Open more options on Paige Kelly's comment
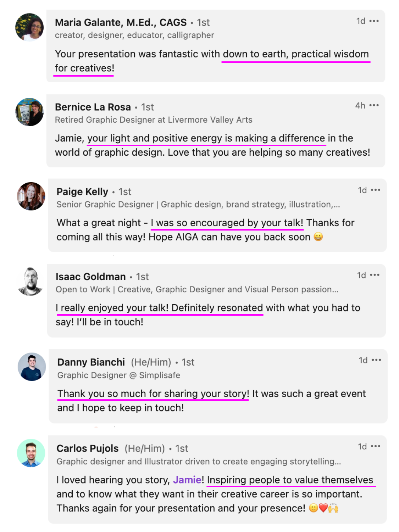Image resolution: width=399 pixels, height=532 pixels. [x=375, y=190]
